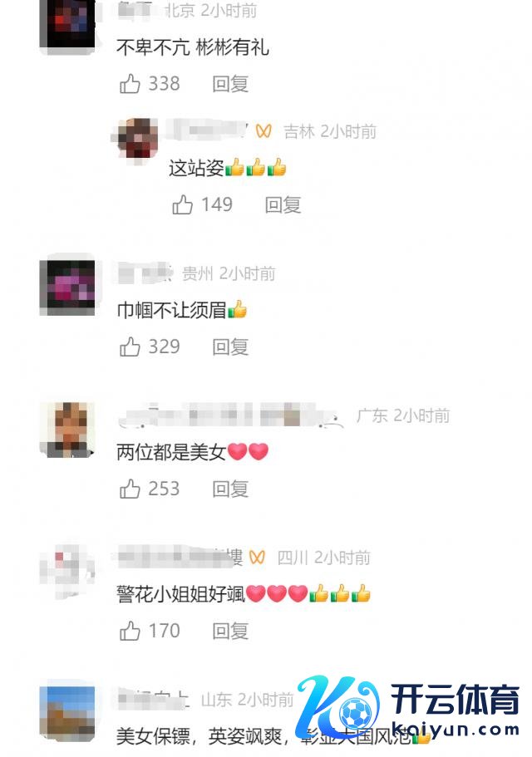Reply to the 两位都是美女 comment
The height and width of the screenshot is (757, 532).
click(x=230, y=489)
